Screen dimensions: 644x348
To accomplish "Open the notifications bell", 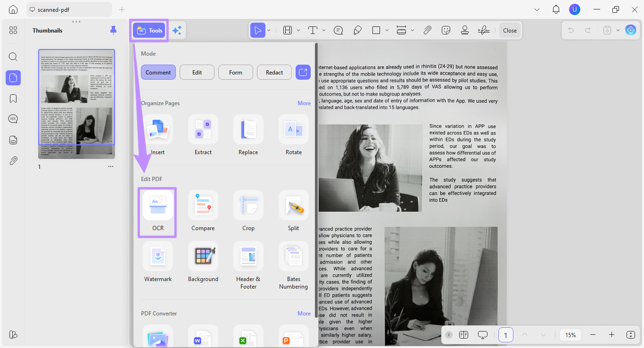I will pos(556,9).
